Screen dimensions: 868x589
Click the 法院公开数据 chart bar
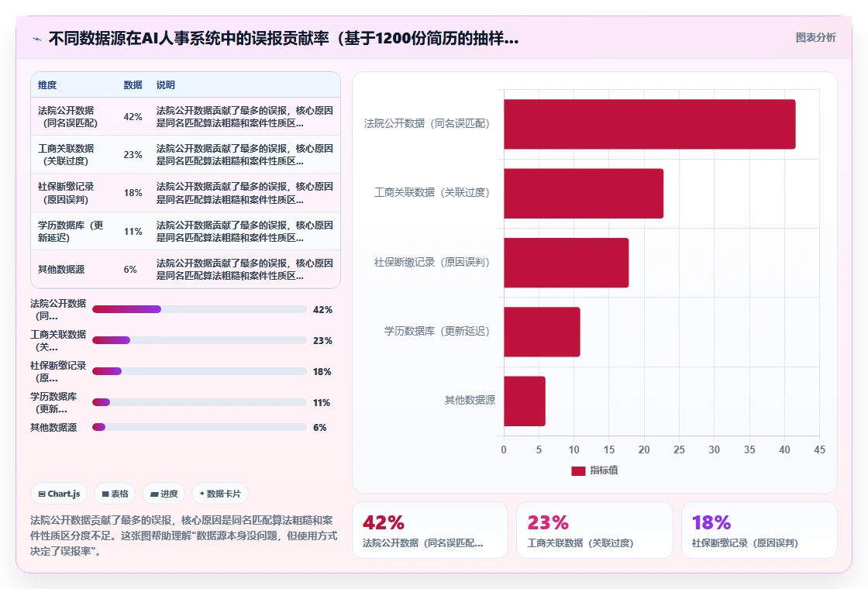[x=649, y=124]
